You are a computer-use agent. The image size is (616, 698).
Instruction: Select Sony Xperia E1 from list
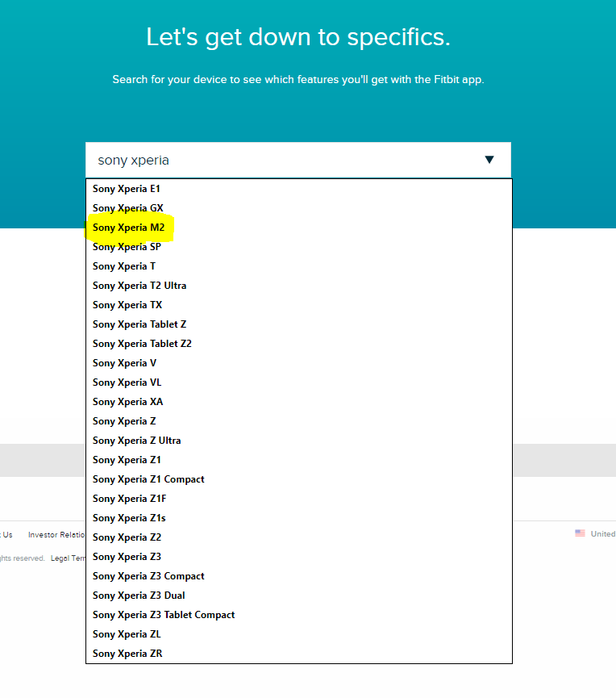click(x=299, y=189)
